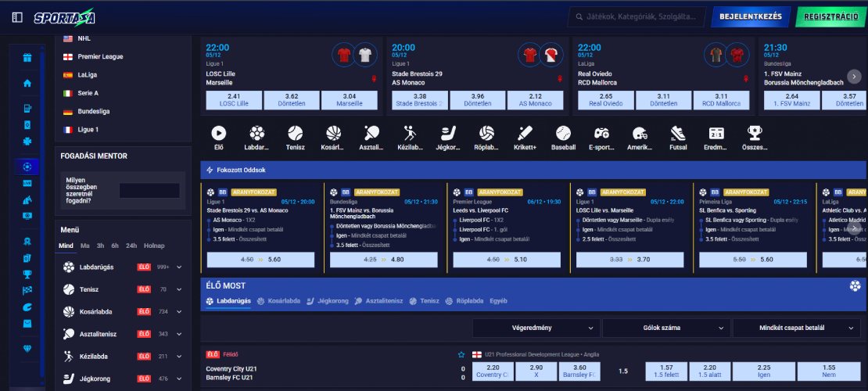Click the Regisztráció button
This screenshot has height=391, width=868.
831,16
